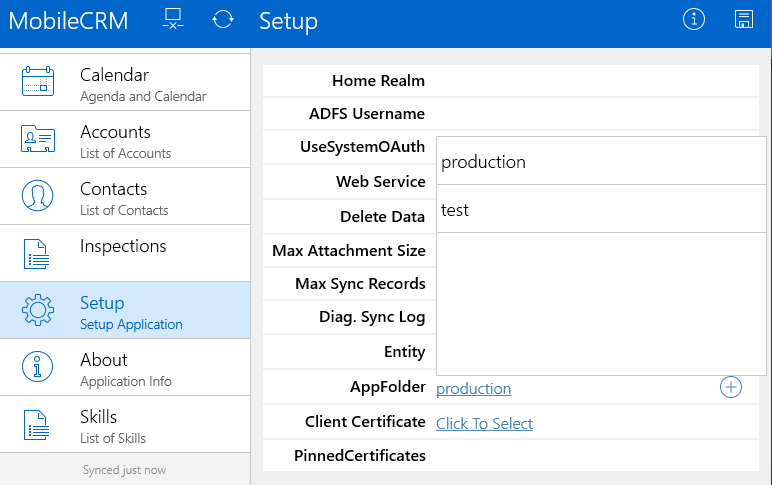Click the Home Realm field

tap(511, 81)
